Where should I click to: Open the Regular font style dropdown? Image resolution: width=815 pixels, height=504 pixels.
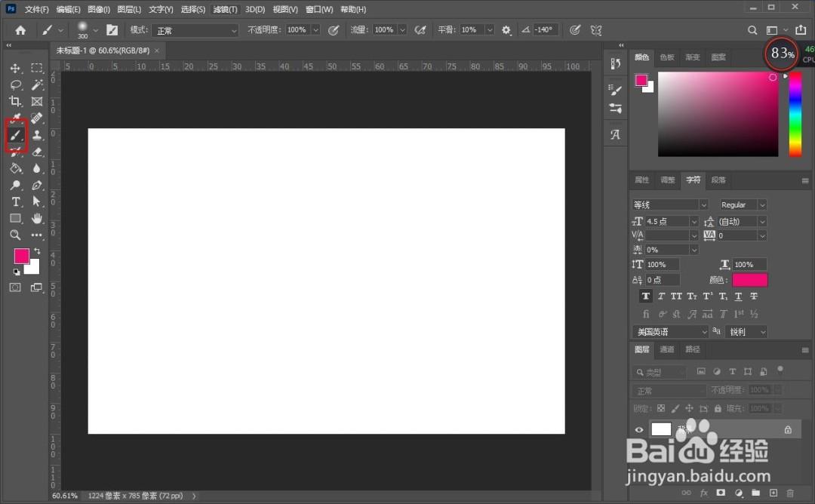tap(743, 204)
